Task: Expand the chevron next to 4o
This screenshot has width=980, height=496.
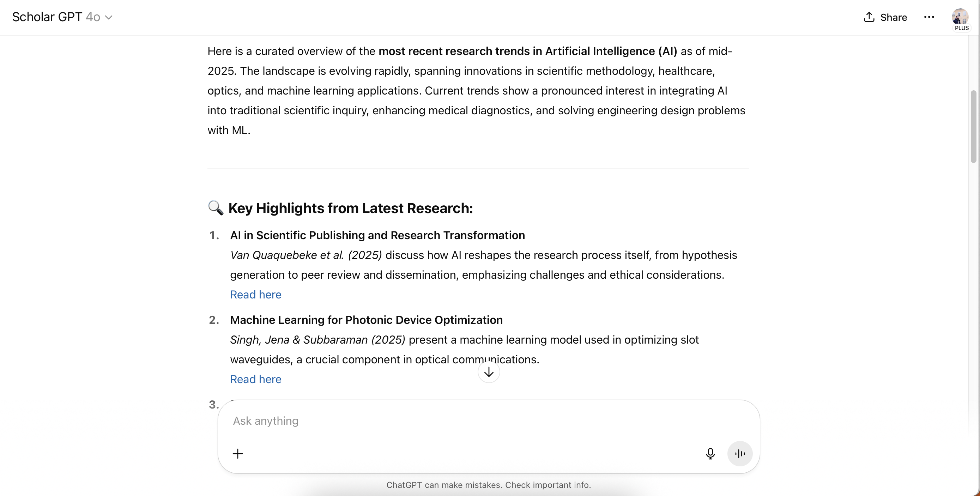Action: click(x=110, y=17)
